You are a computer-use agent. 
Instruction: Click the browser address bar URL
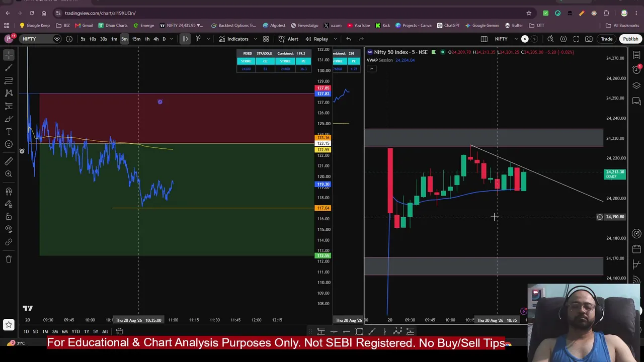[100, 13]
